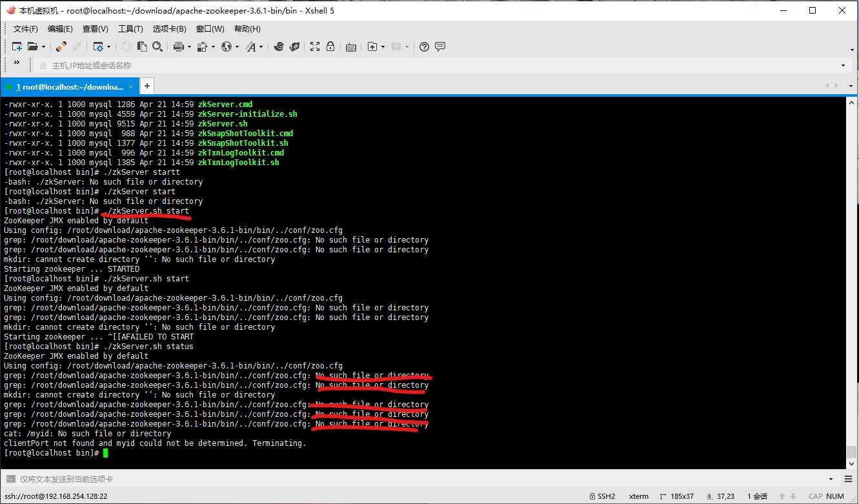Close the root@localhost session tab

click(132, 86)
